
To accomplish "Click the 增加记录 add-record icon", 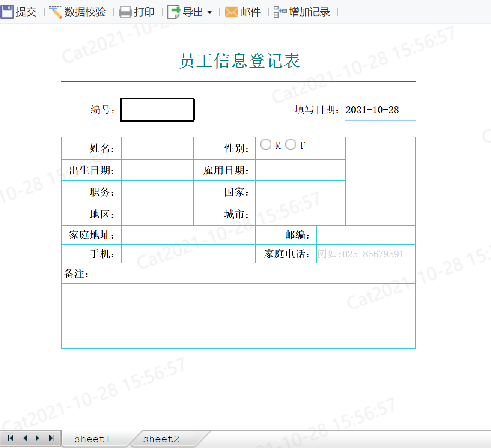I will click(x=280, y=12).
